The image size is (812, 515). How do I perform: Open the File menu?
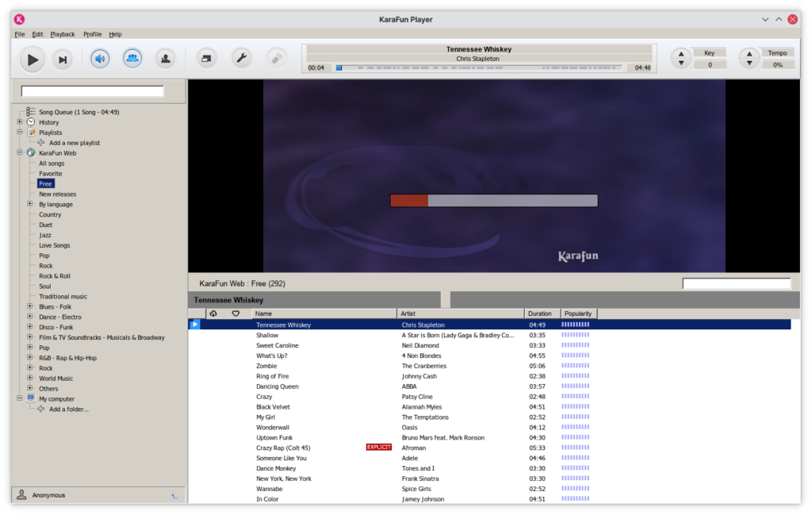click(x=20, y=34)
